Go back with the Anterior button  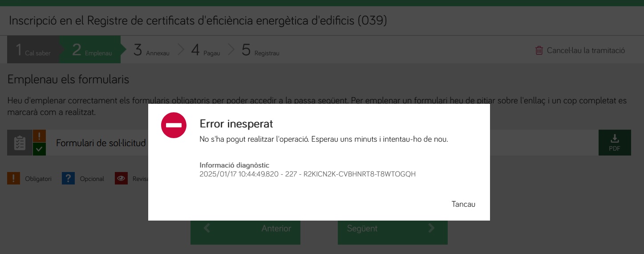[x=245, y=229]
